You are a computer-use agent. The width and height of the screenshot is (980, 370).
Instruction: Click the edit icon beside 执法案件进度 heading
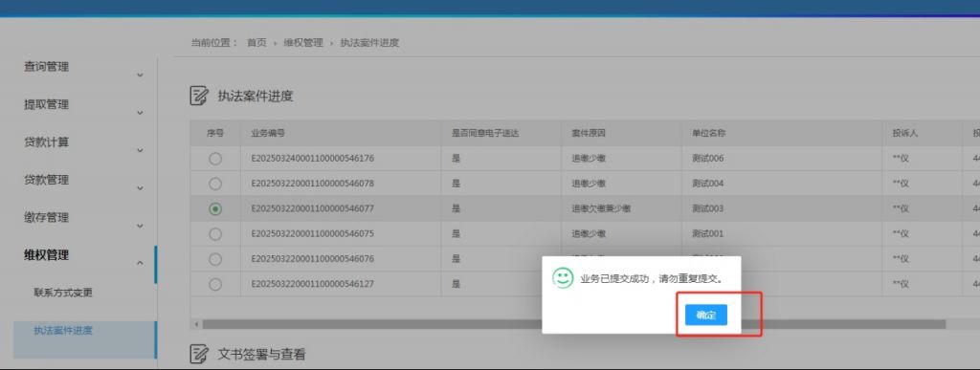pyautogui.click(x=199, y=97)
